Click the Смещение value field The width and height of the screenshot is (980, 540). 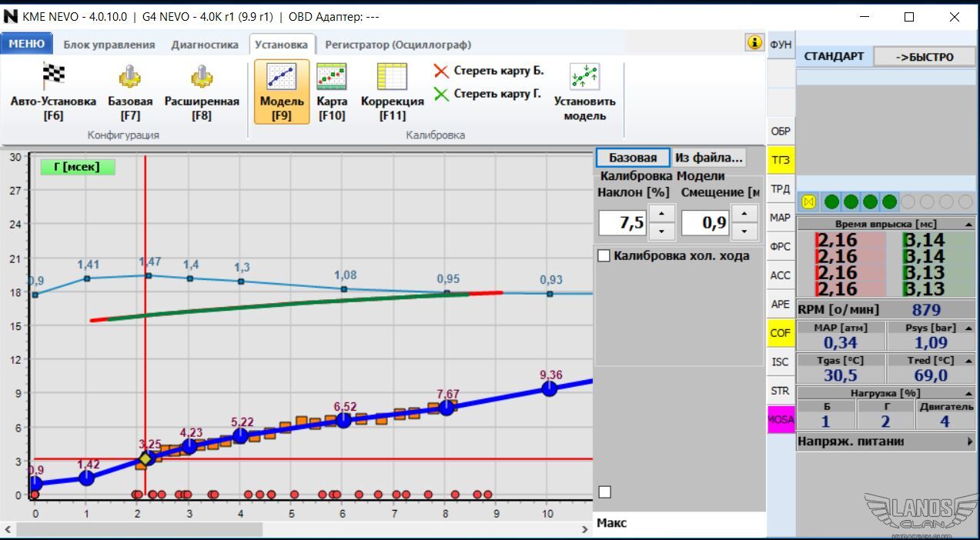[705, 223]
